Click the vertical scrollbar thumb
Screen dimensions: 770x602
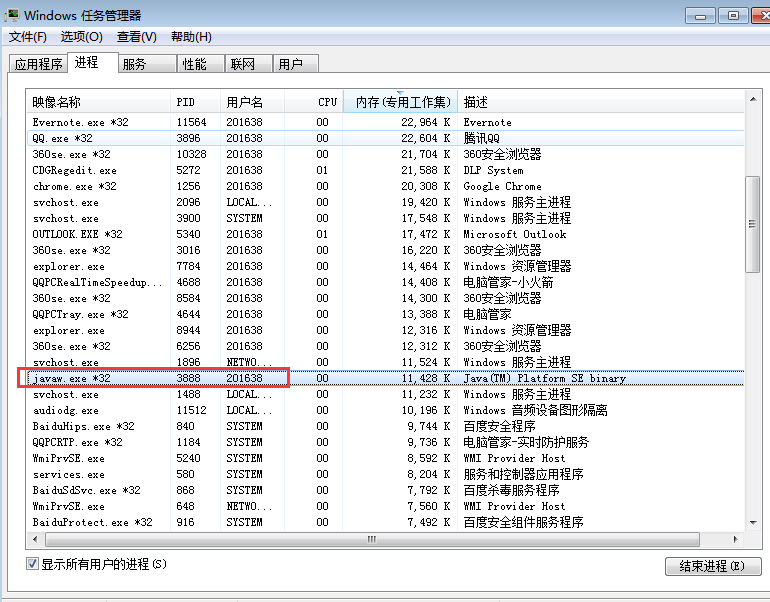click(752, 224)
